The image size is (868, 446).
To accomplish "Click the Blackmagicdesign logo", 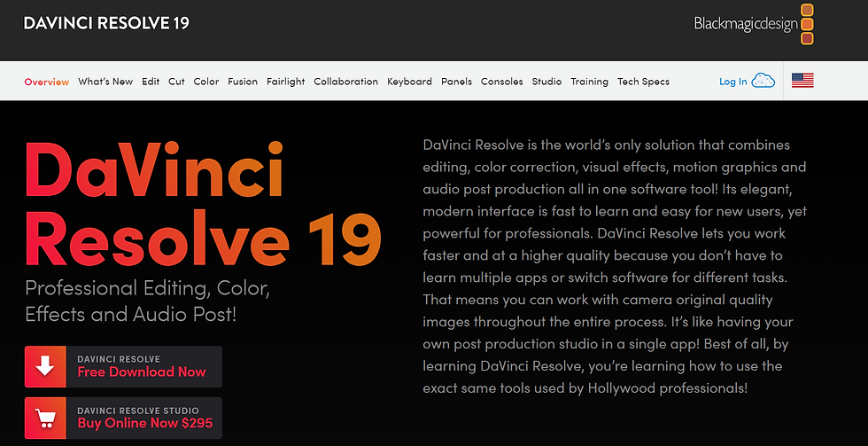I will tap(754, 24).
